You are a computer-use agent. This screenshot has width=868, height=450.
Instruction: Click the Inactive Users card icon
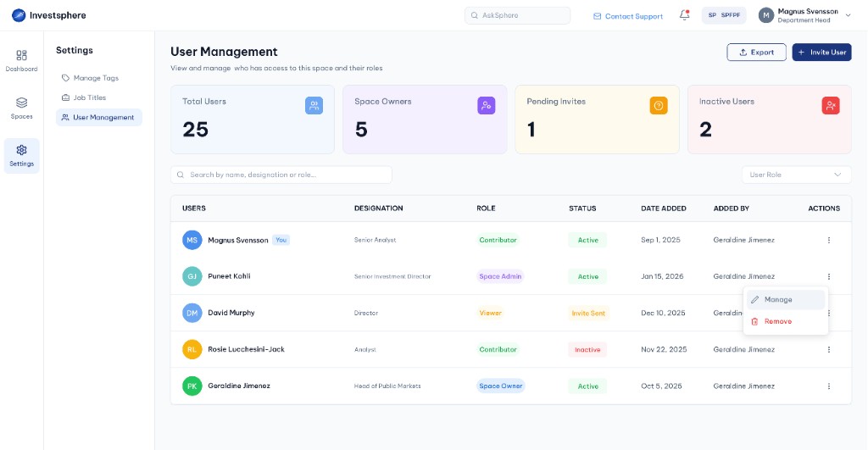pos(831,105)
